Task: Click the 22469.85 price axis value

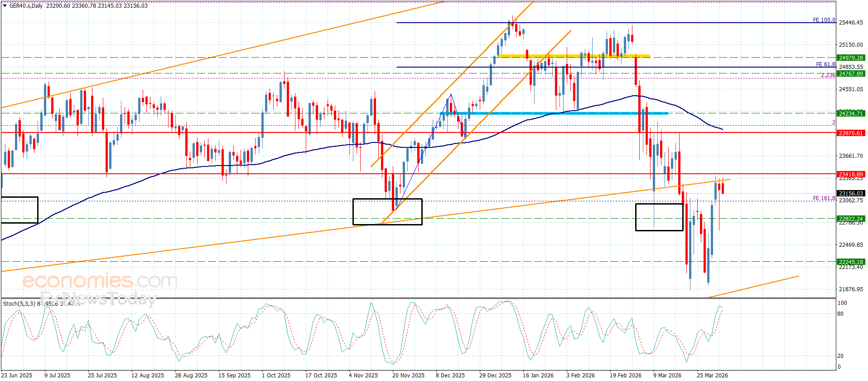Action: [x=851, y=245]
